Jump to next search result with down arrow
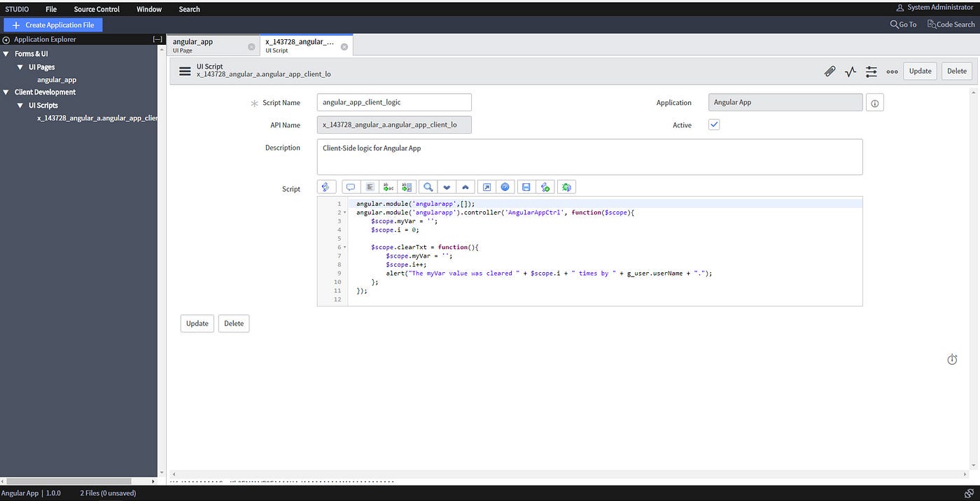This screenshot has height=501, width=980. (x=447, y=187)
